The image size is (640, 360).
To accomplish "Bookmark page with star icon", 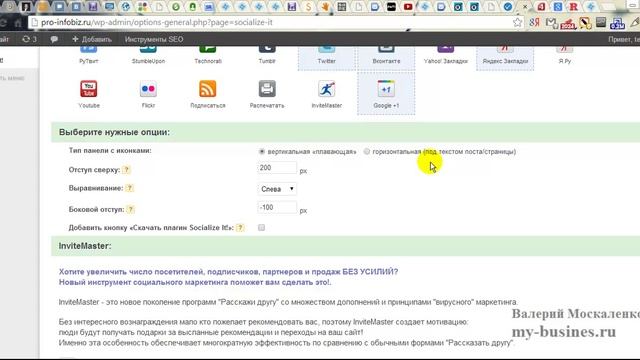I will (517, 22).
